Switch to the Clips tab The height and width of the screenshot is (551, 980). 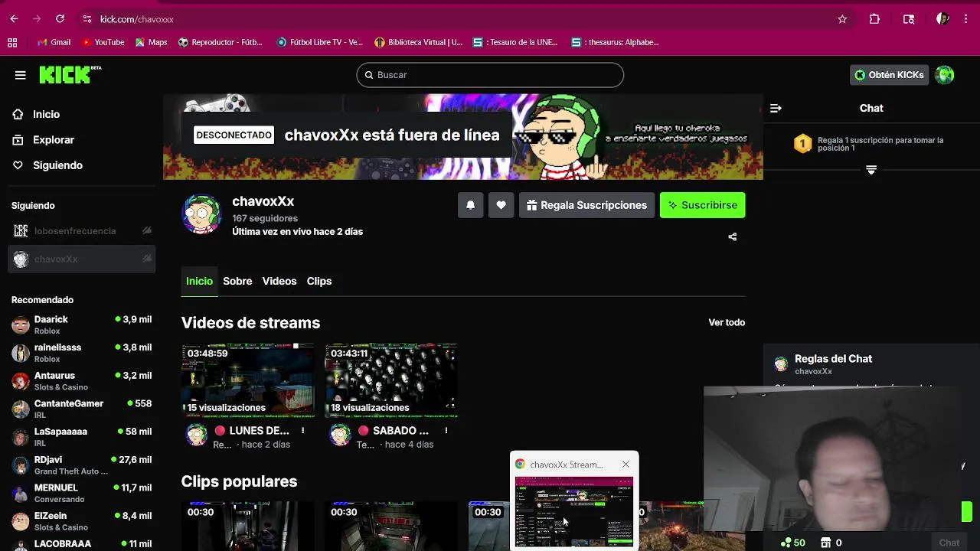(319, 281)
